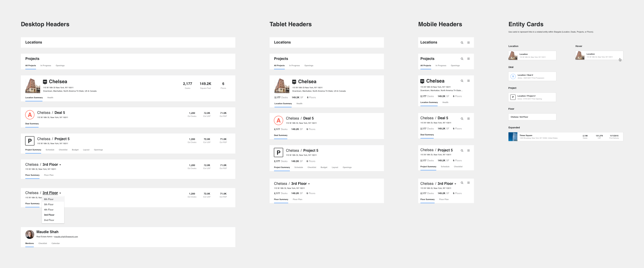
Task: Select the Calendar tab under Maudie Shah
Action: [56, 243]
